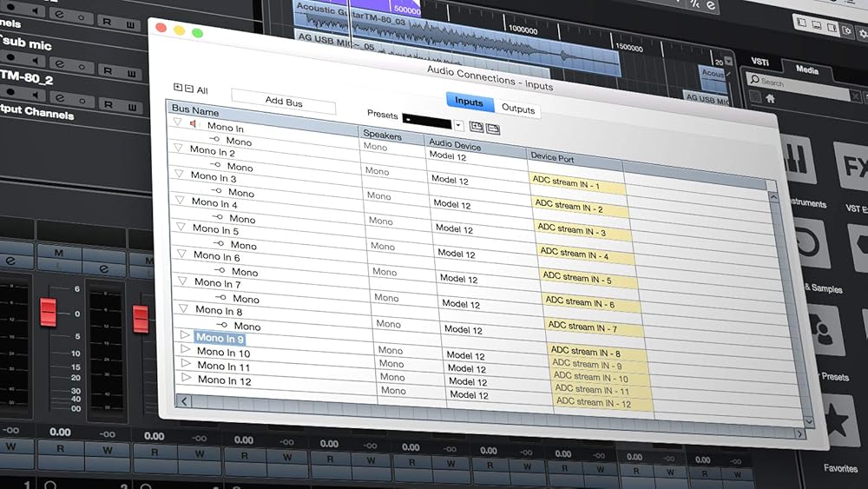The image size is (868, 489).
Task: Expand the Mono In 10 bus
Action: (x=185, y=349)
